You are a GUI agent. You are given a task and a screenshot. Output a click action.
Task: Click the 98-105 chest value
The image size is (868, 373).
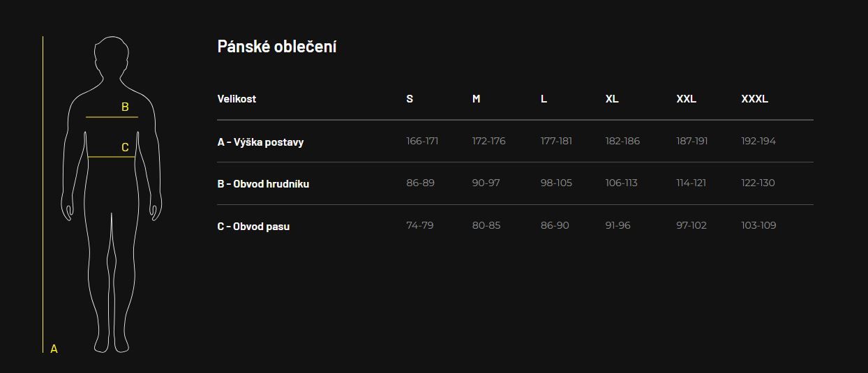tap(556, 183)
